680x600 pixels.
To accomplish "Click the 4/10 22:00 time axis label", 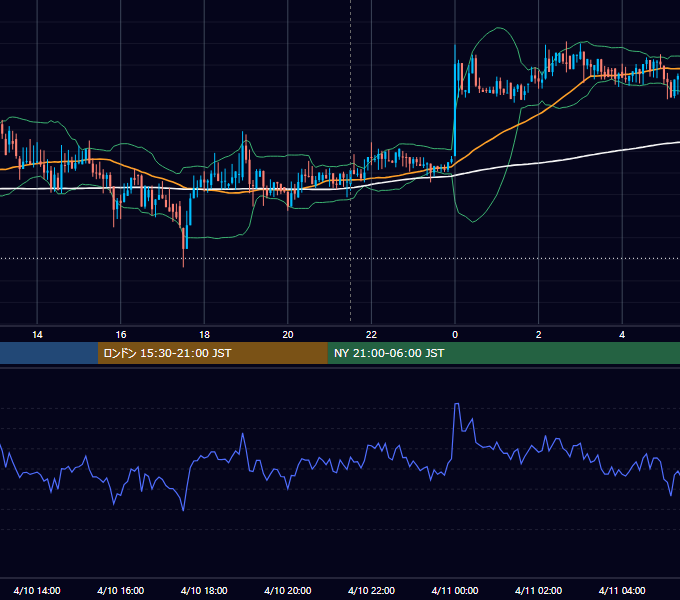I will click(371, 590).
